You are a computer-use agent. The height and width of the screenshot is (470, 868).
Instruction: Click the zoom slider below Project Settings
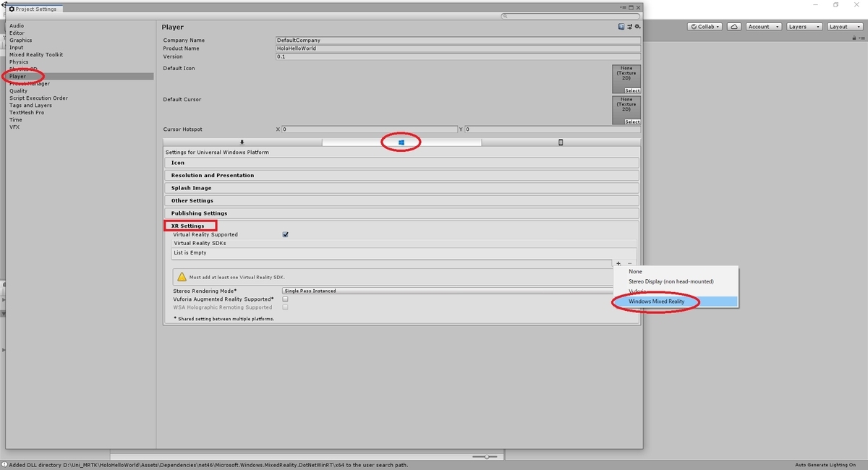coord(487,457)
